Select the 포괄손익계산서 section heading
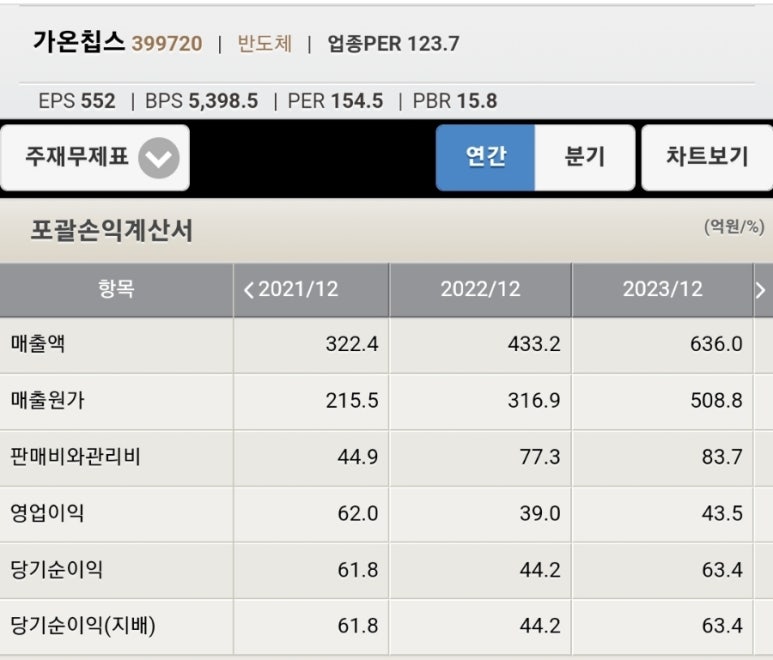Image resolution: width=773 pixels, height=660 pixels. point(111,230)
